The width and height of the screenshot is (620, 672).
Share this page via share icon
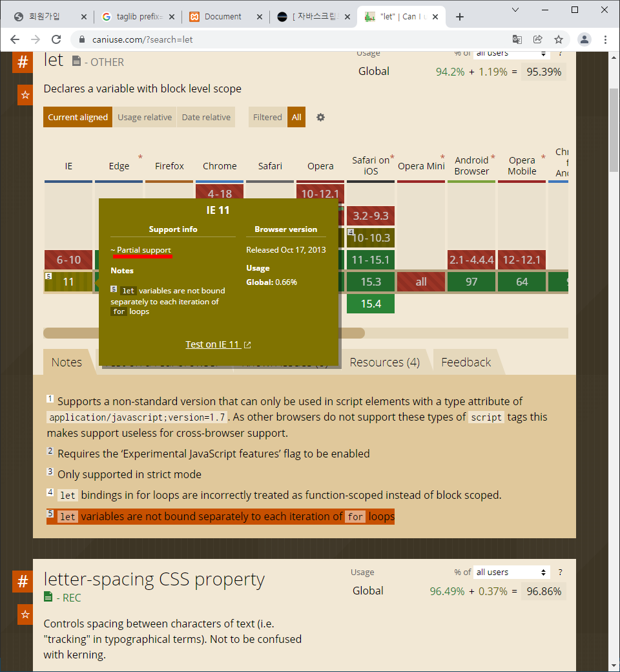[538, 39]
